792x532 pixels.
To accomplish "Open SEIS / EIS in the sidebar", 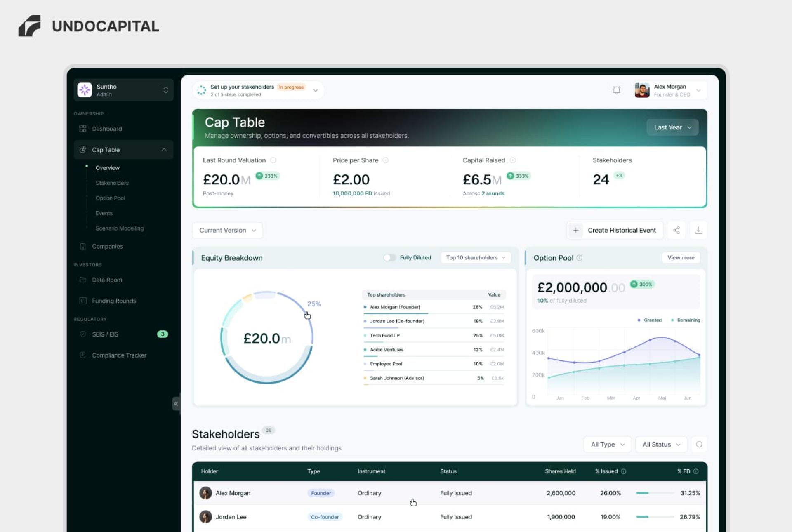I will click(x=105, y=334).
